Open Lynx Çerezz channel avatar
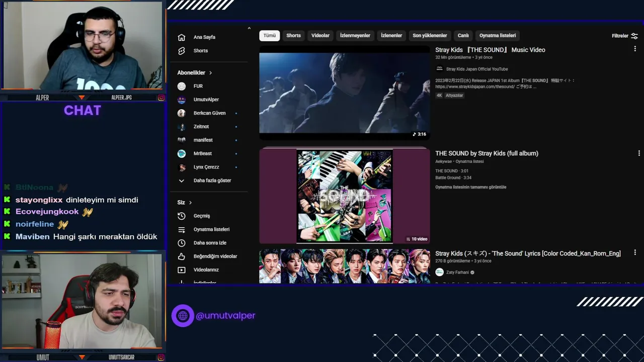 [x=182, y=167]
